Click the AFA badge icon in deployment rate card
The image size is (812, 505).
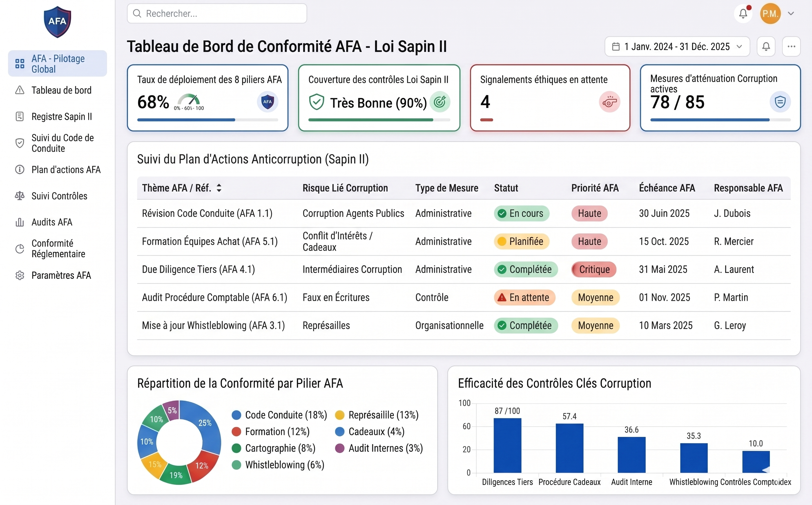[x=268, y=102]
